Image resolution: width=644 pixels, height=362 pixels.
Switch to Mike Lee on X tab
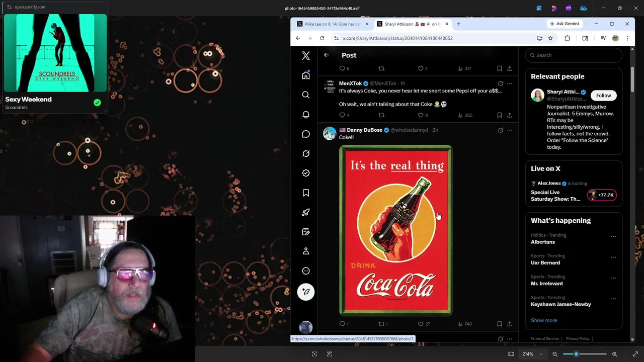click(332, 24)
